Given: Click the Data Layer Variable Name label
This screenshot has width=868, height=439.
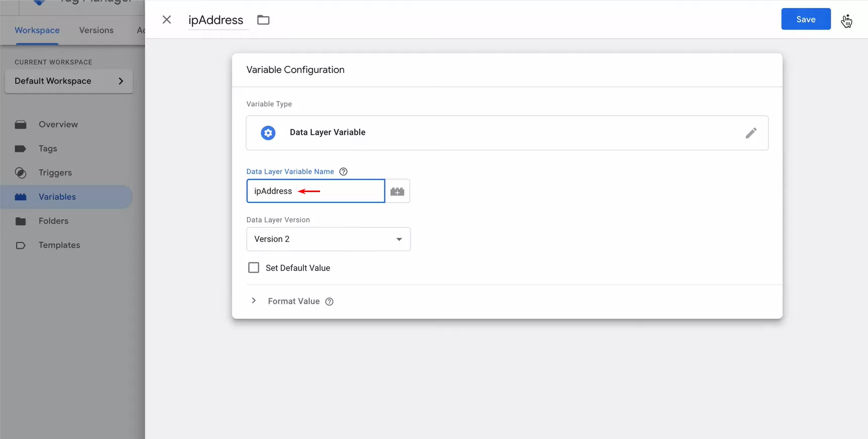Looking at the screenshot, I should (x=290, y=171).
